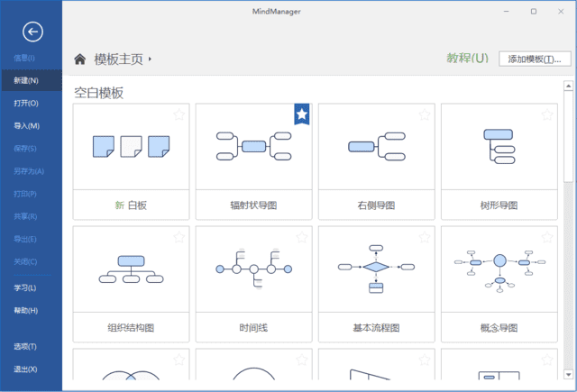Toggle favorite star on 树形导图 template
Screen dimensions: 577x392
[546, 114]
